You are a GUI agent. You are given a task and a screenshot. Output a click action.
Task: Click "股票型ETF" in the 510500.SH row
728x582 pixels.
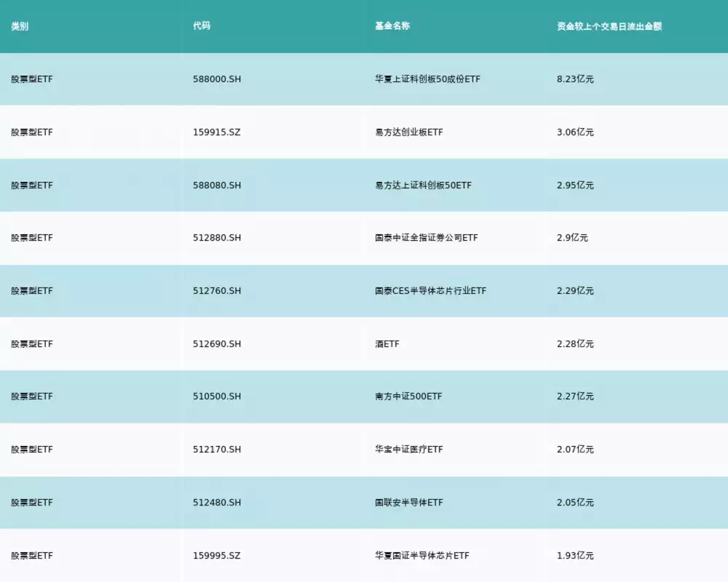click(x=32, y=396)
